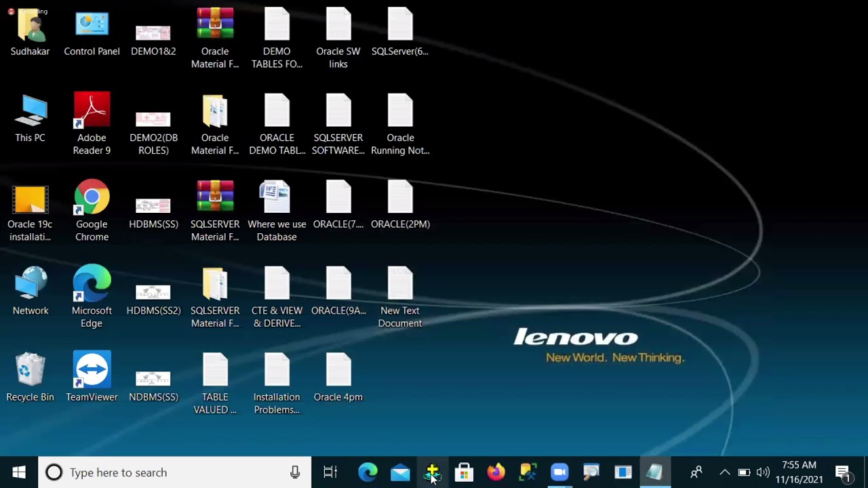Select the Installation Problems... file
868x488 pixels.
click(x=277, y=384)
